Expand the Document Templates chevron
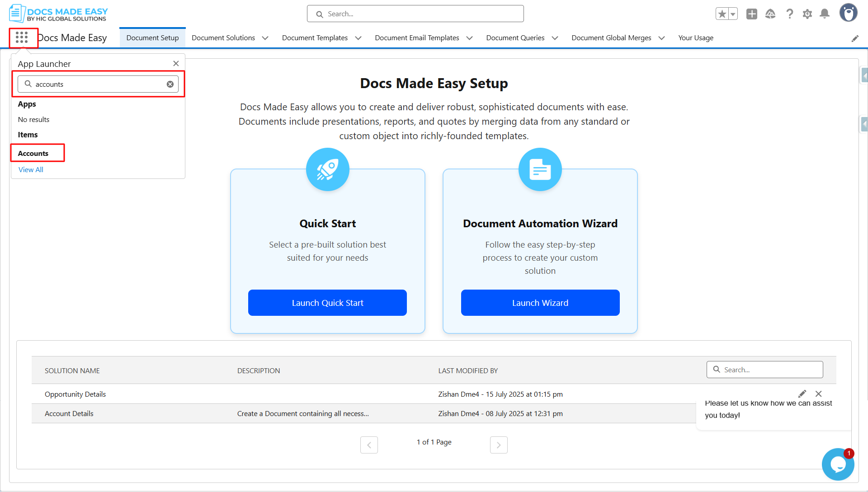The width and height of the screenshot is (868, 492). (358, 38)
